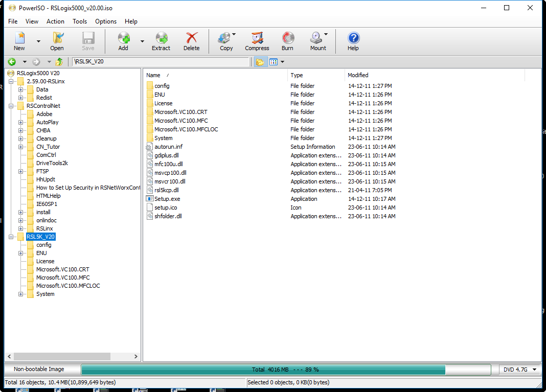
Task: Collapse the RSControlNet tree node
Action: point(11,106)
